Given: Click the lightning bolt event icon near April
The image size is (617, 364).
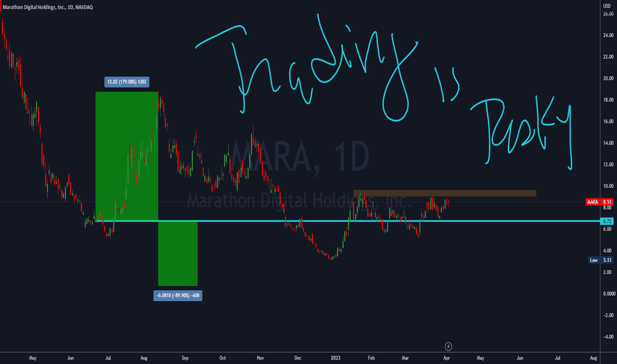Looking at the screenshot, I should point(448,346).
